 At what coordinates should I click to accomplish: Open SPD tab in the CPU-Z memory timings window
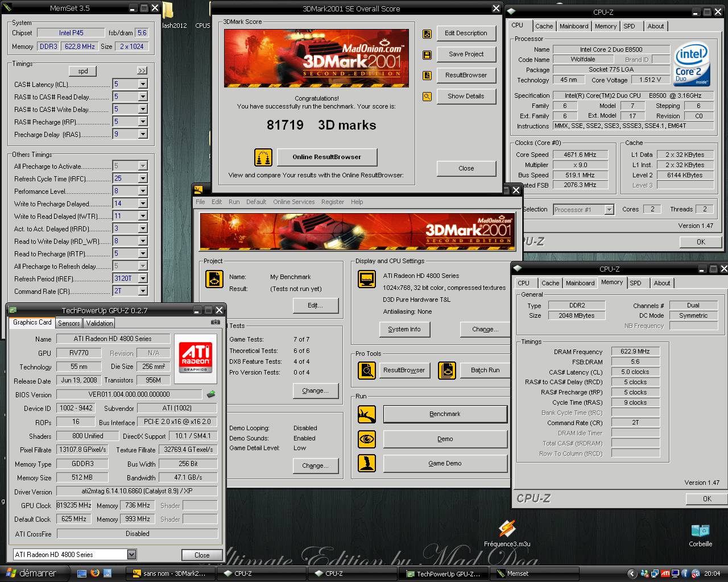tap(635, 283)
